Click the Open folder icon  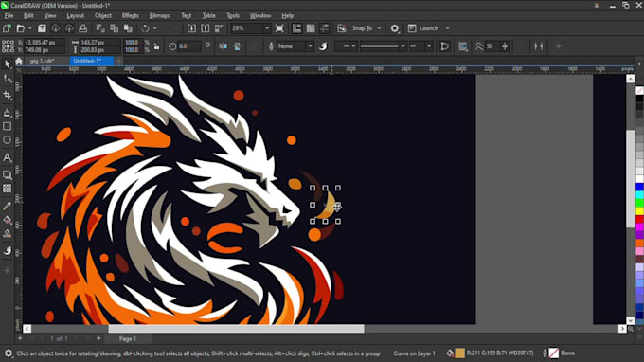point(21,28)
